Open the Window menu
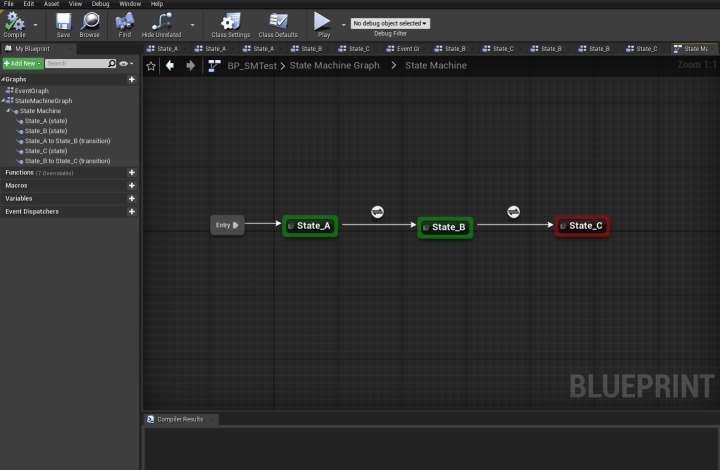 click(x=130, y=4)
